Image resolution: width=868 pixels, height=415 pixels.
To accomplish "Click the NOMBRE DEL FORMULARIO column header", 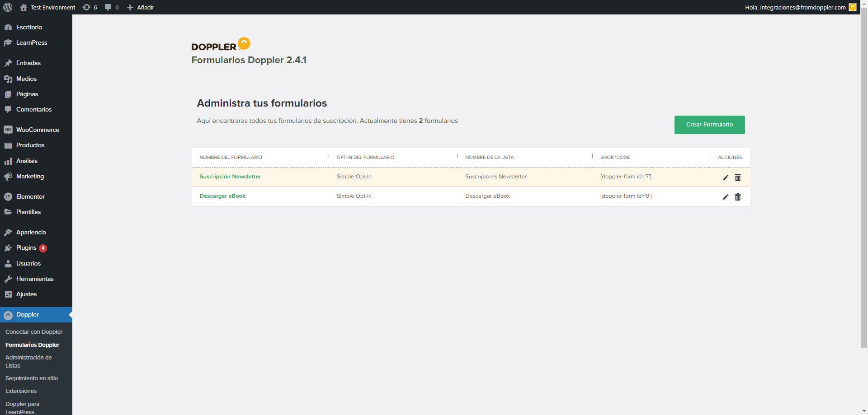I will click(x=231, y=157).
